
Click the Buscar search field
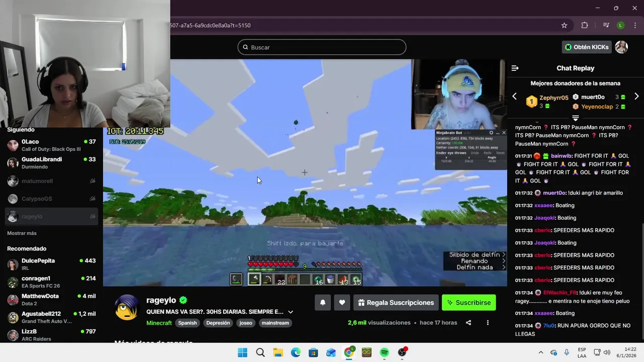322,47
